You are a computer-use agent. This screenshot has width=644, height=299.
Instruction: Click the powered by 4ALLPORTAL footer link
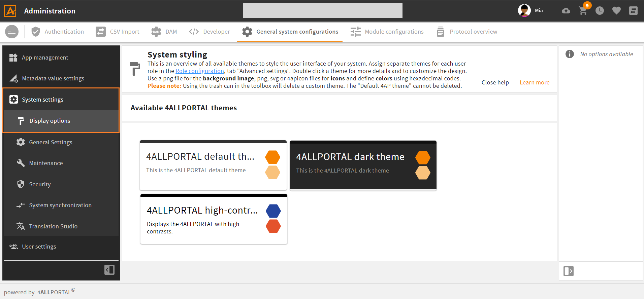39,292
